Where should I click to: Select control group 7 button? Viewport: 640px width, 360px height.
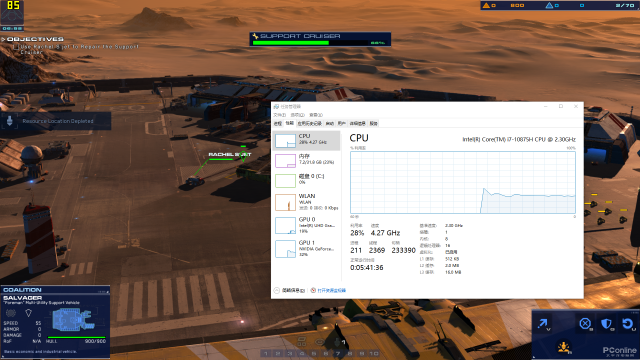point(338,353)
